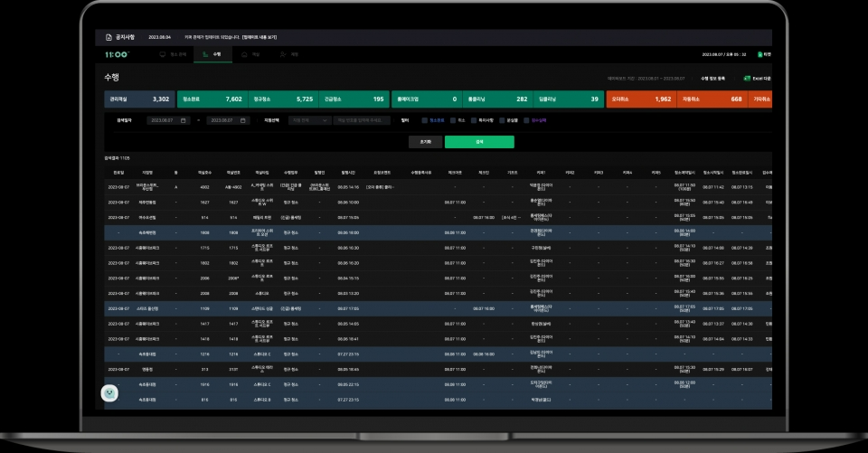The height and width of the screenshot is (453, 868).
Task: Open the chatbot bubble icon at bottom left
Action: coord(110,392)
